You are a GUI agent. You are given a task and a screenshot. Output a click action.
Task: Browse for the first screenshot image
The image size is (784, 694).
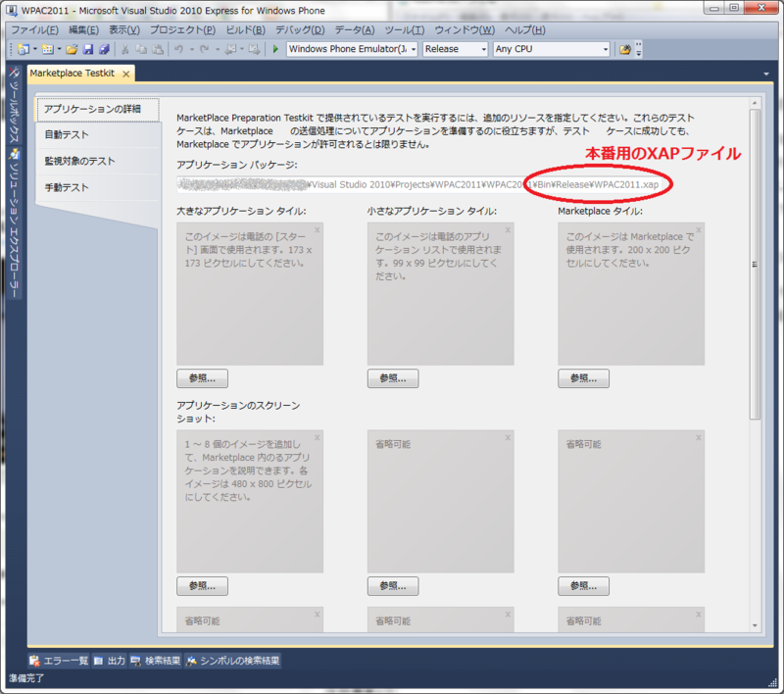(x=202, y=586)
